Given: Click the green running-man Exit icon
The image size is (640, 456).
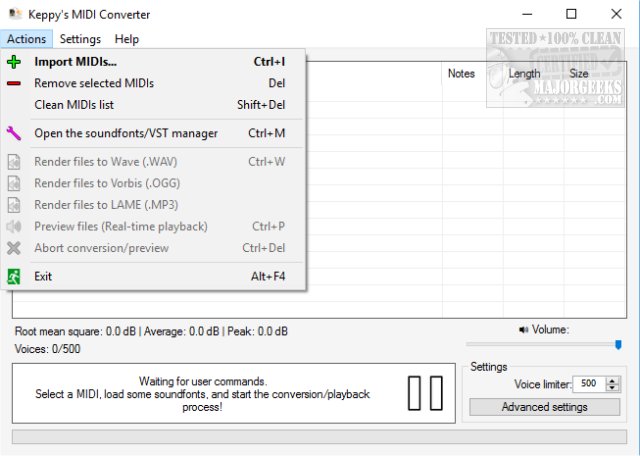Looking at the screenshot, I should pos(14,276).
